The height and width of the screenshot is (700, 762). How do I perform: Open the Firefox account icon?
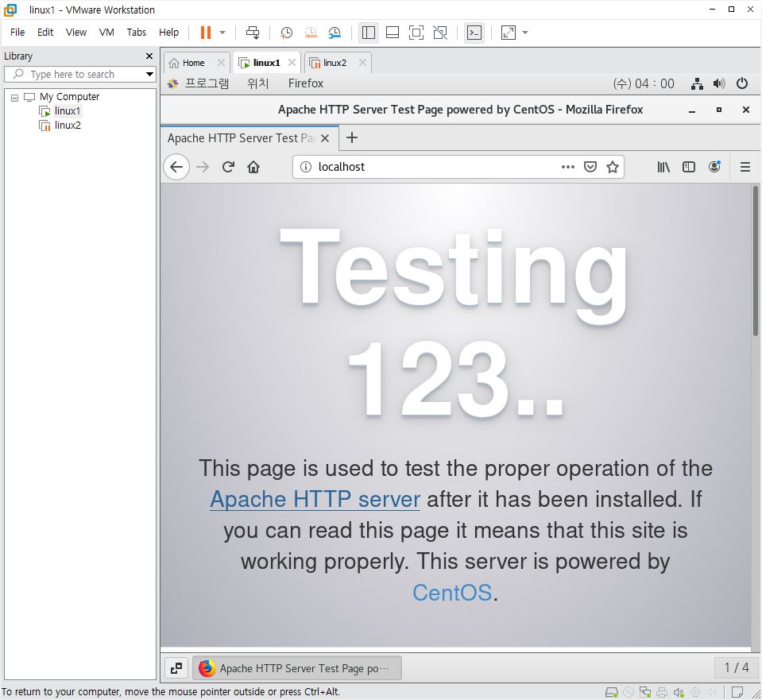[714, 167]
